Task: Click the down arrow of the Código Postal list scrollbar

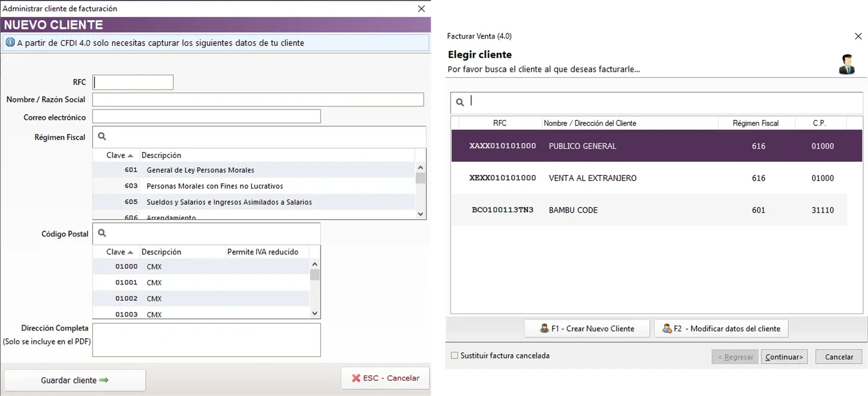Action: [x=315, y=313]
